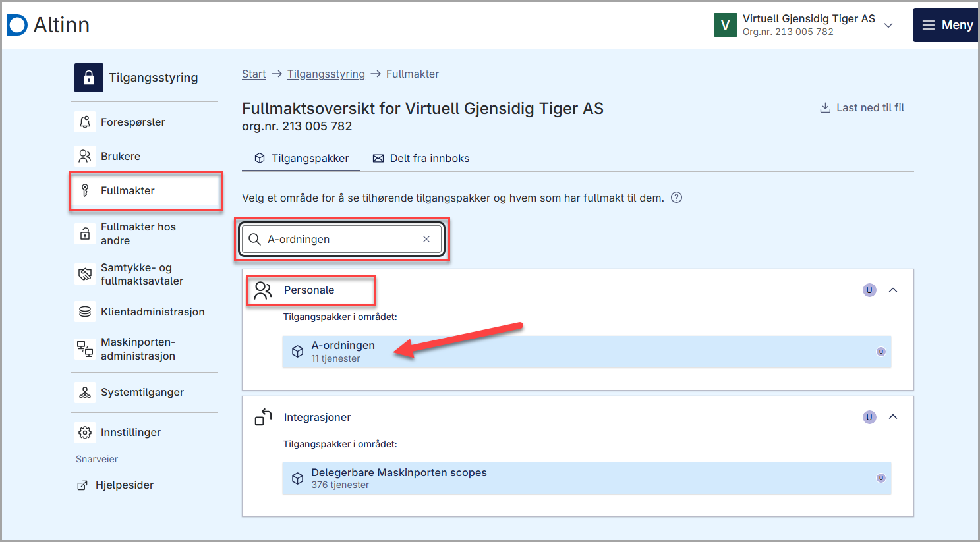980x542 pixels.
Task: Open Delegerbare Maskinporten scopes package
Action: 587,478
